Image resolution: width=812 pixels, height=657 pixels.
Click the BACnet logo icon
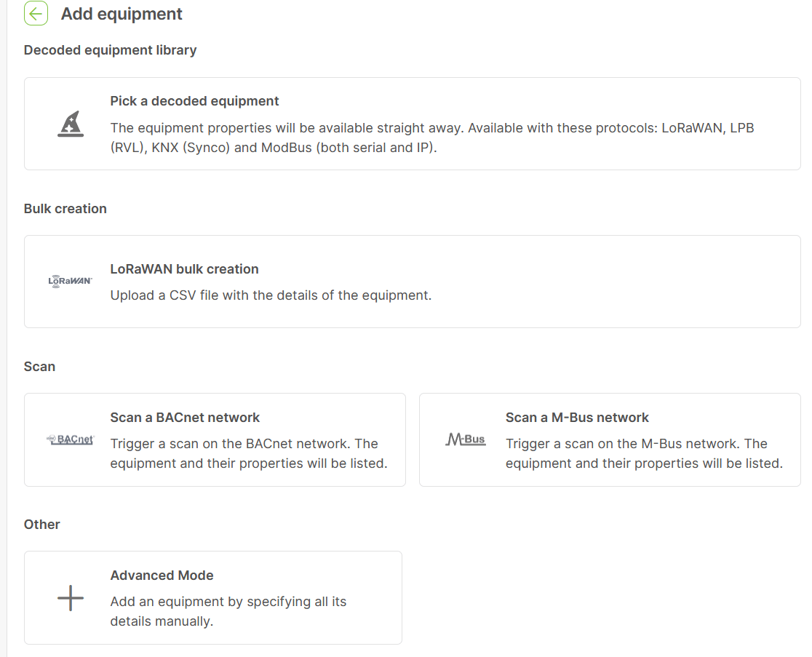pyautogui.click(x=70, y=439)
